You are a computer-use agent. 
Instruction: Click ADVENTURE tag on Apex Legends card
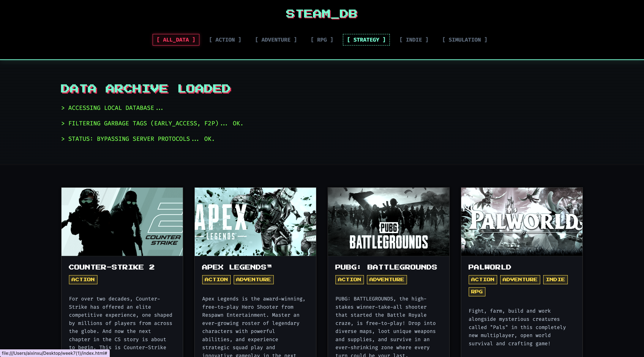253,279
